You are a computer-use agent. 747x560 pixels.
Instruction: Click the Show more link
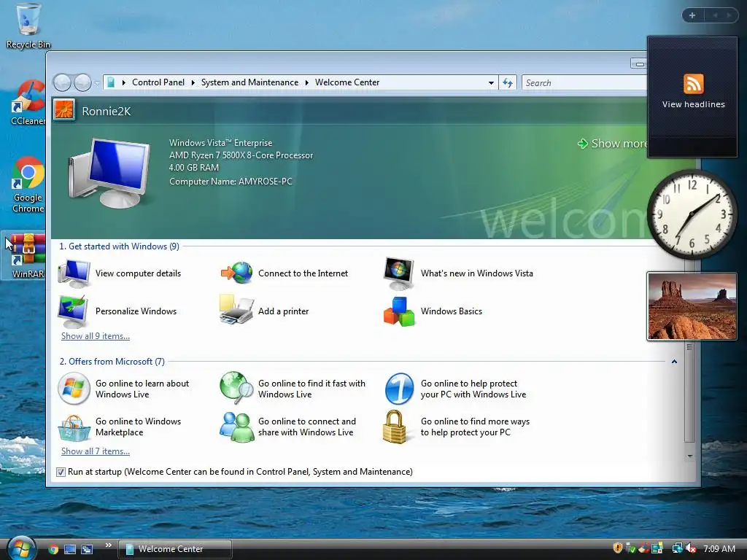tap(612, 144)
